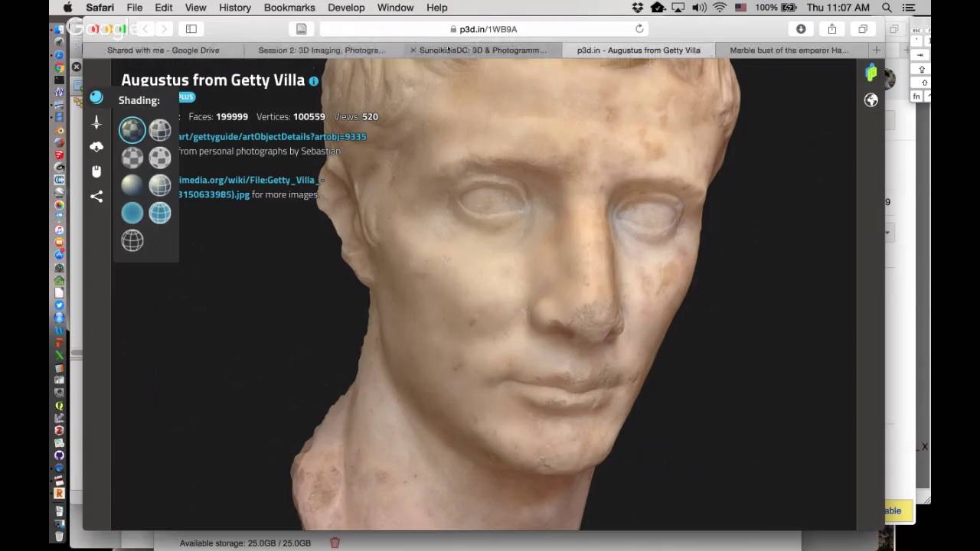The height and width of the screenshot is (551, 980).
Task: Toggle the Safari sidebar button
Action: (x=191, y=29)
